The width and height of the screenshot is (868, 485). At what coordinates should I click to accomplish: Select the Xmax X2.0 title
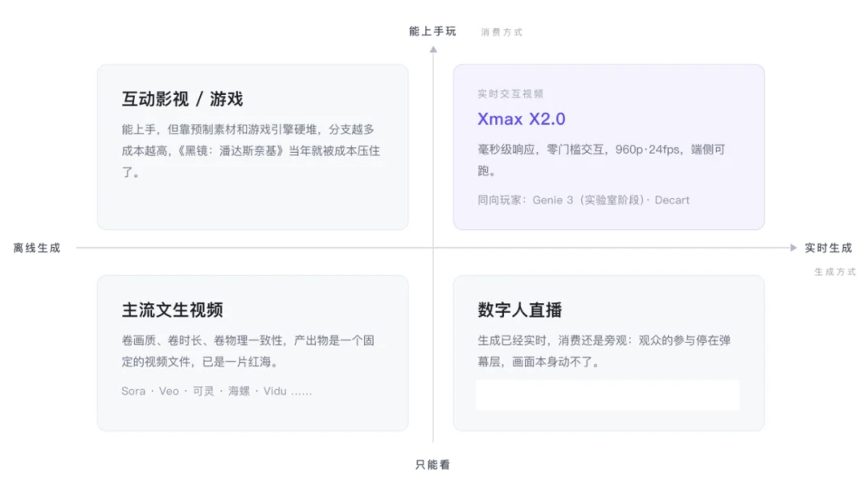click(522, 119)
